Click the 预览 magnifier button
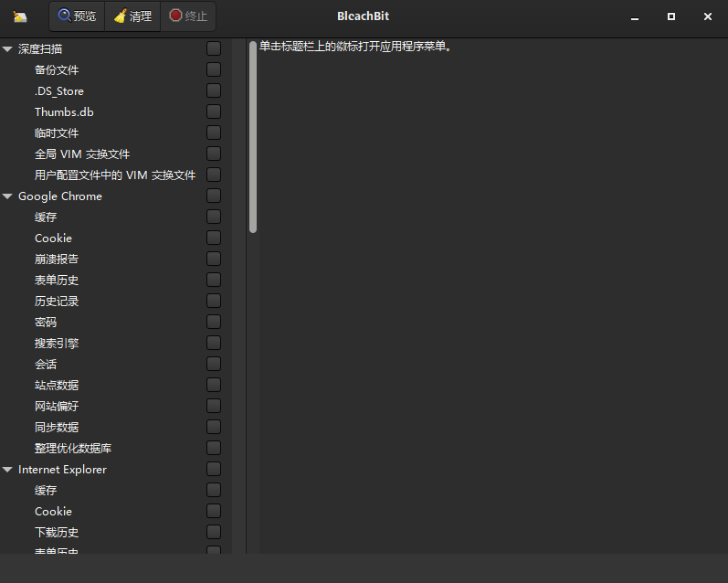Viewport: 728px width, 583px height. click(77, 16)
